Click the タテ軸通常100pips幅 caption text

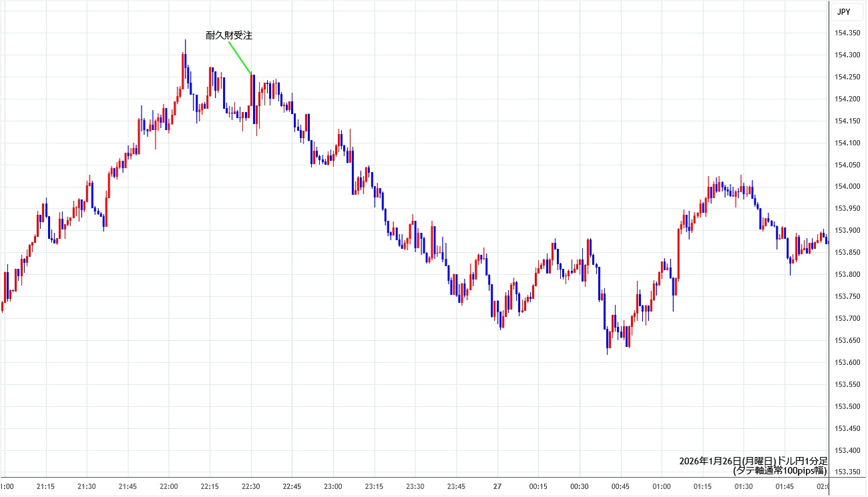click(780, 470)
